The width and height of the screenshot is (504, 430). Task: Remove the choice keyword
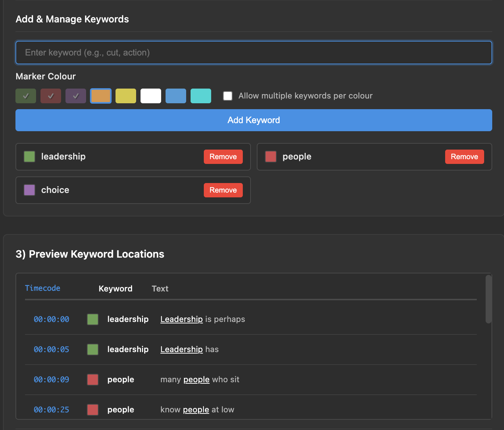(223, 190)
